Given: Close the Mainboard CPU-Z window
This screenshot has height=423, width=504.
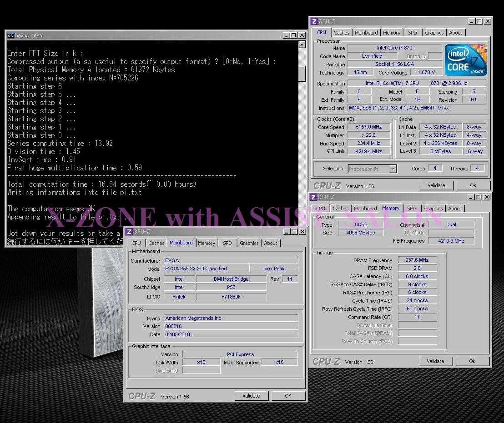Looking at the screenshot, I should tap(302, 232).
